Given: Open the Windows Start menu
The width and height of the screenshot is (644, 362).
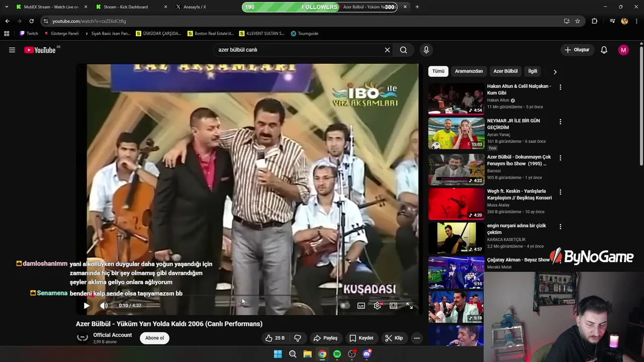Looking at the screenshot, I should coord(278,354).
